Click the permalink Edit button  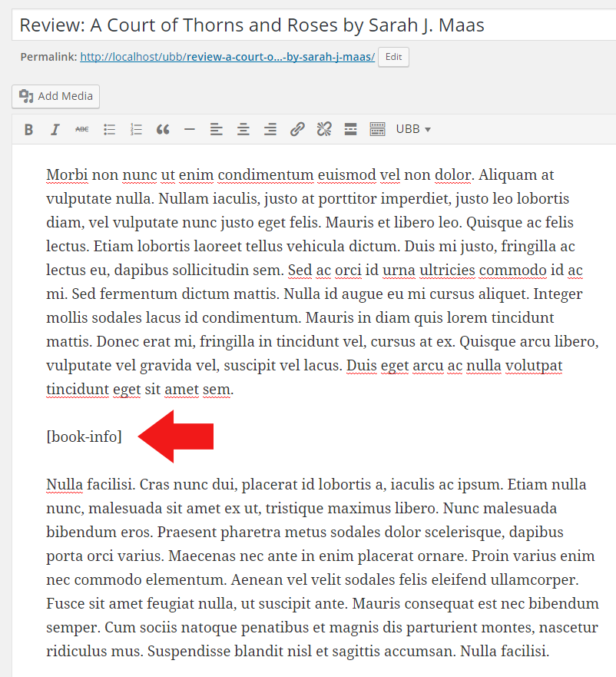tap(393, 57)
